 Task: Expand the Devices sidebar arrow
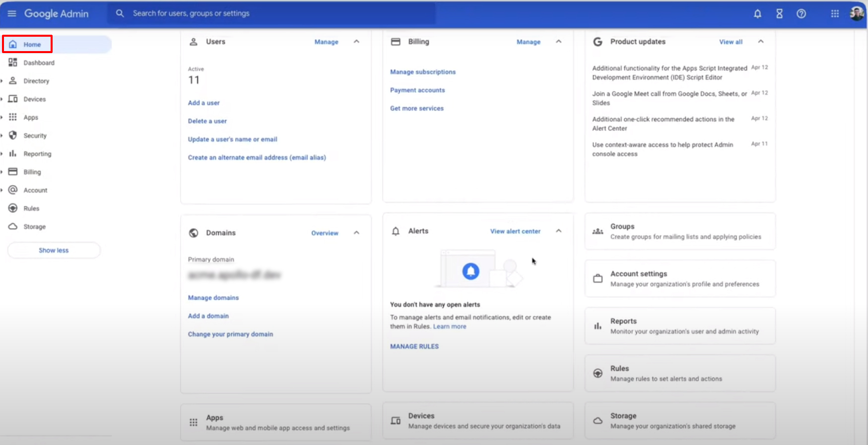coord(2,99)
